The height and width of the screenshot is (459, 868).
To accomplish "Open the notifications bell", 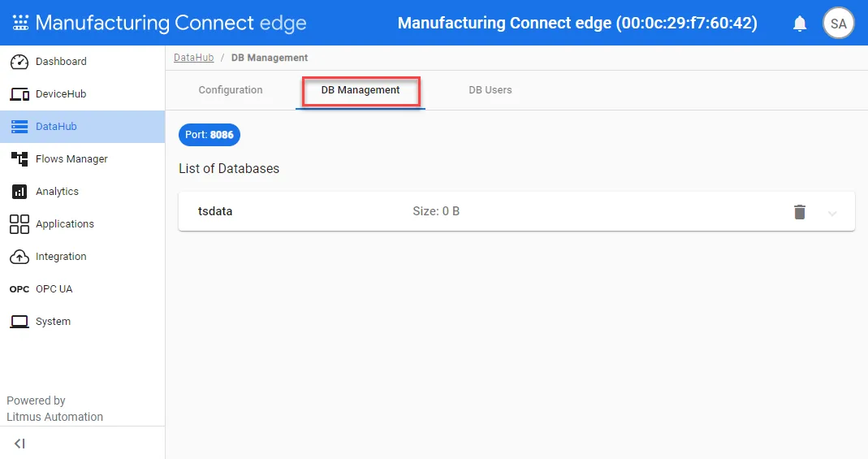I will tap(799, 24).
